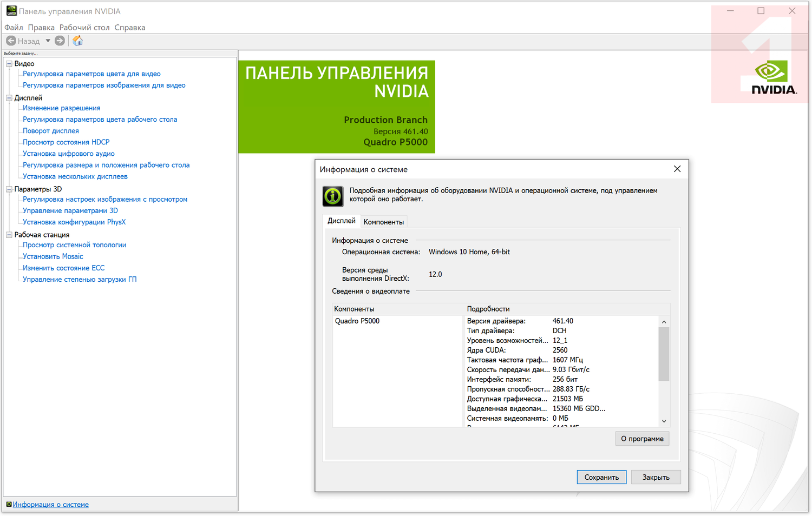
Task: Collapse the Видео tree section
Action: (9, 64)
